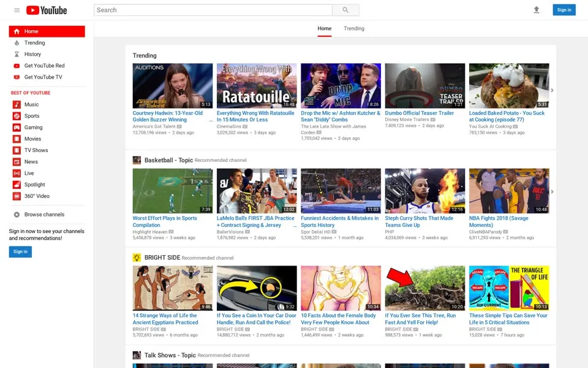Image resolution: width=588 pixels, height=368 pixels.
Task: Select Trending label in left sidebar
Action: coord(34,43)
